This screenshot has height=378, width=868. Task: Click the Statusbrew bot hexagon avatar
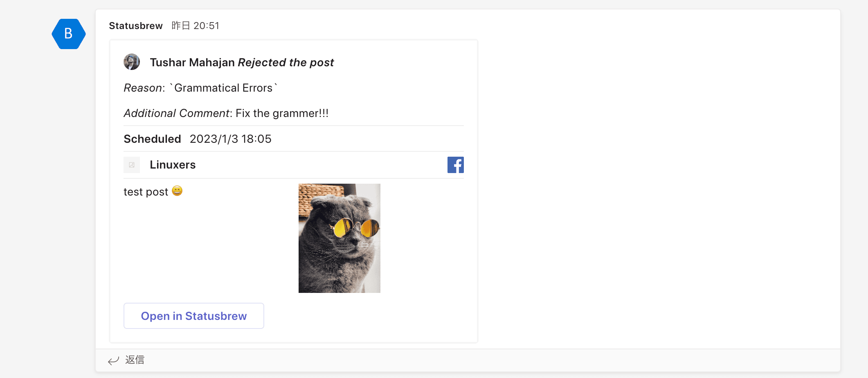pyautogui.click(x=68, y=34)
